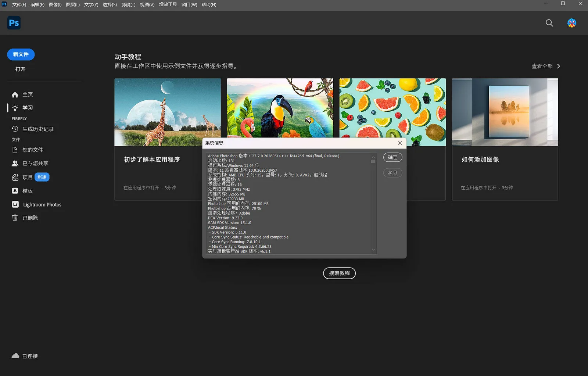Open the 窗口(W) menu

click(x=189, y=5)
